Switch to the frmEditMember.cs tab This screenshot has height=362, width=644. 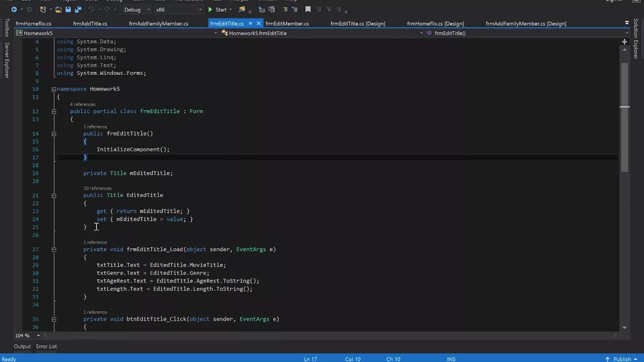(287, 24)
